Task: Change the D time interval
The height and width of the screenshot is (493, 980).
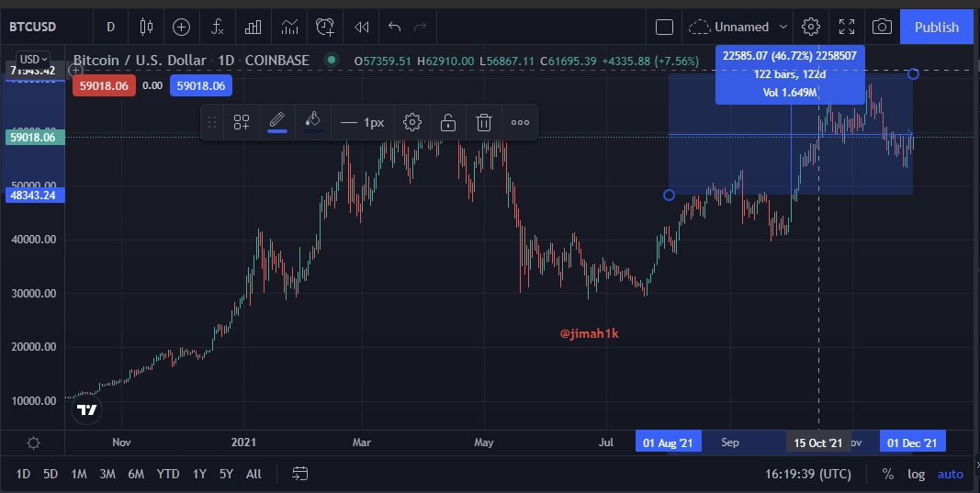Action: [x=110, y=27]
